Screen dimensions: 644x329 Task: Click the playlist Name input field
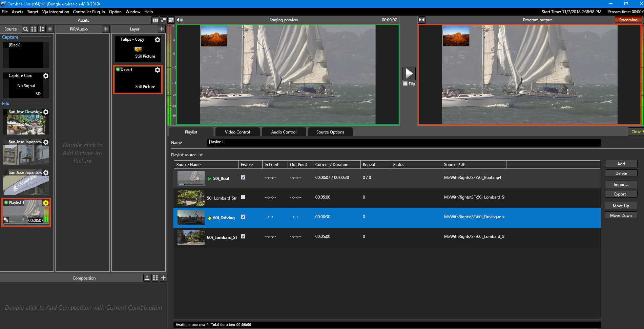[403, 142]
